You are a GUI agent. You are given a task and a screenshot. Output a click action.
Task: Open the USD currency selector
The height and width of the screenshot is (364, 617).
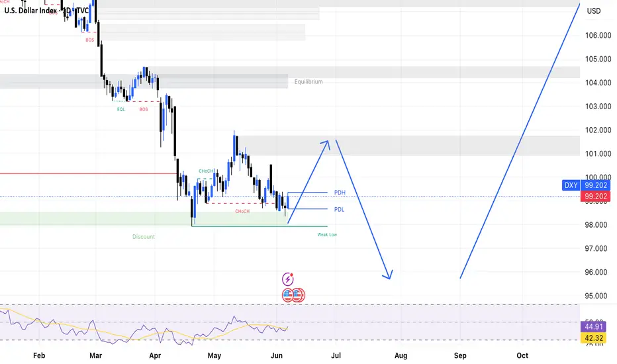[594, 11]
